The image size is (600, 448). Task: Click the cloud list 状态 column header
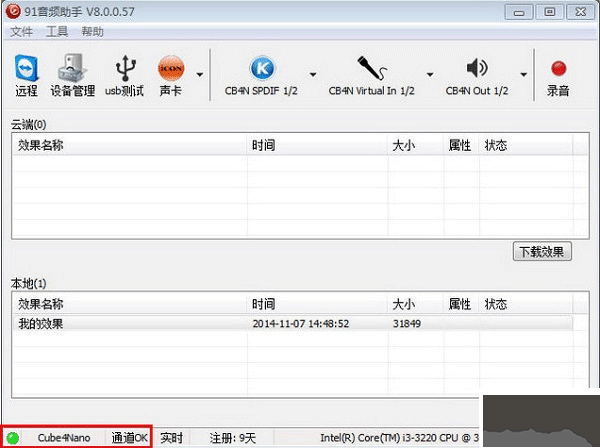[526, 145]
